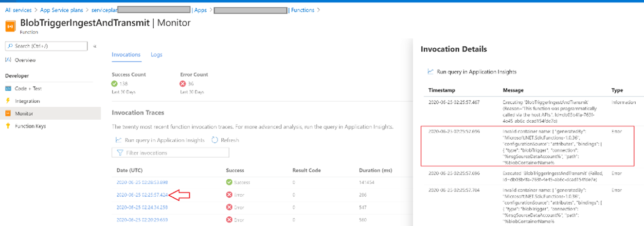This screenshot has height=226, width=644.
Task: Open invocation dated 2020-06-25 02:24:34.258
Action: click(142, 207)
